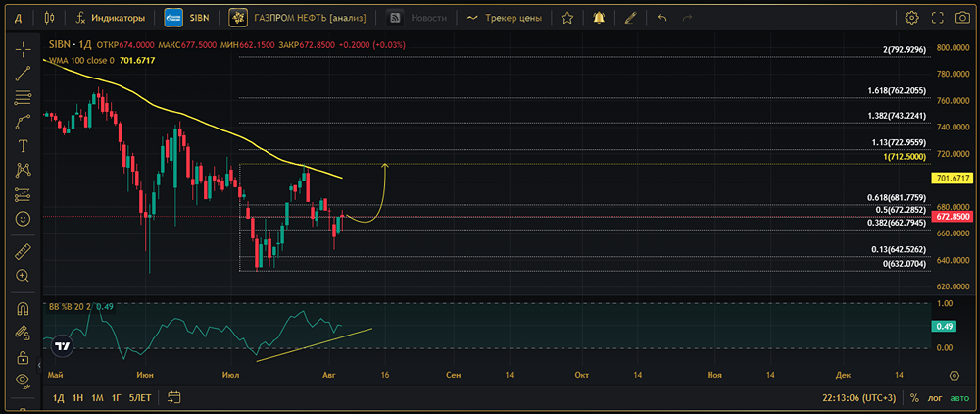The image size is (980, 414).
Task: Select the 5ЛЕТ time range
Action: [140, 398]
